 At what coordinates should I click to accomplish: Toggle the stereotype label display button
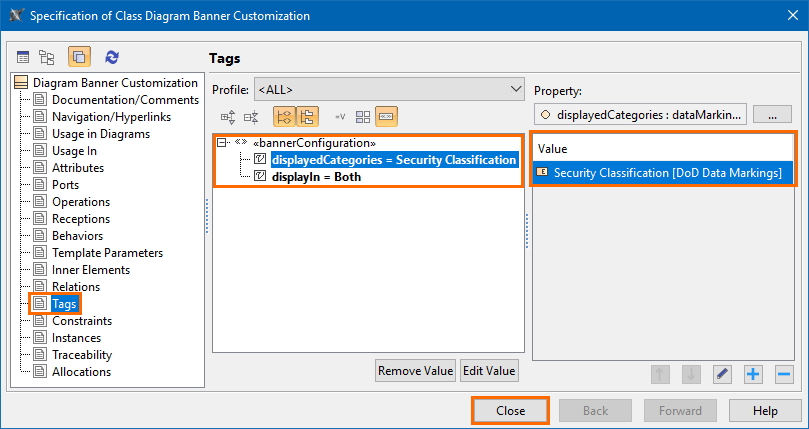pos(387,116)
